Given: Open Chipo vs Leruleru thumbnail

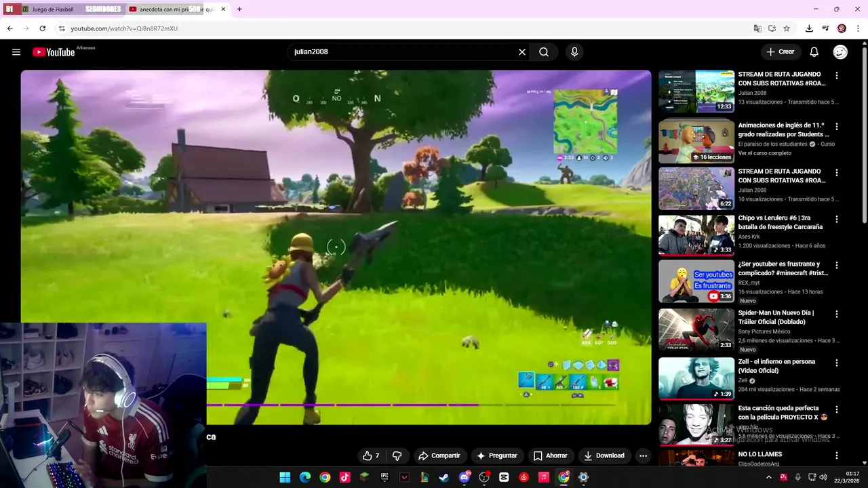Looking at the screenshot, I should [696, 235].
